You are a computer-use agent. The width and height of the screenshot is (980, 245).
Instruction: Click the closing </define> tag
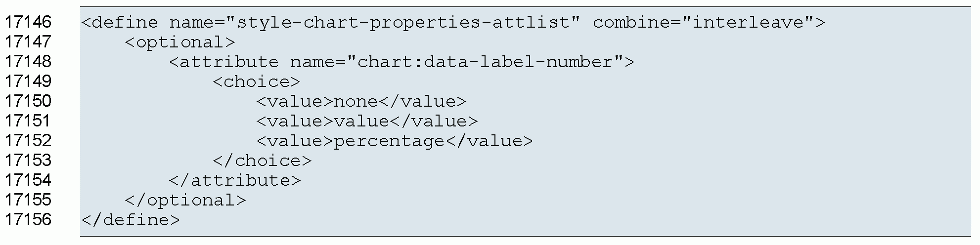click(131, 220)
